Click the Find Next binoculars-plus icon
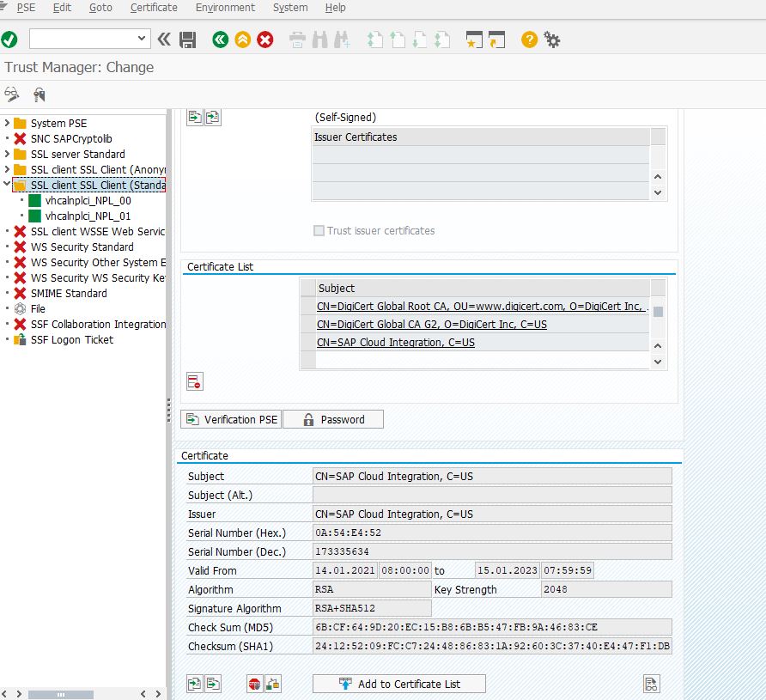 coord(342,40)
